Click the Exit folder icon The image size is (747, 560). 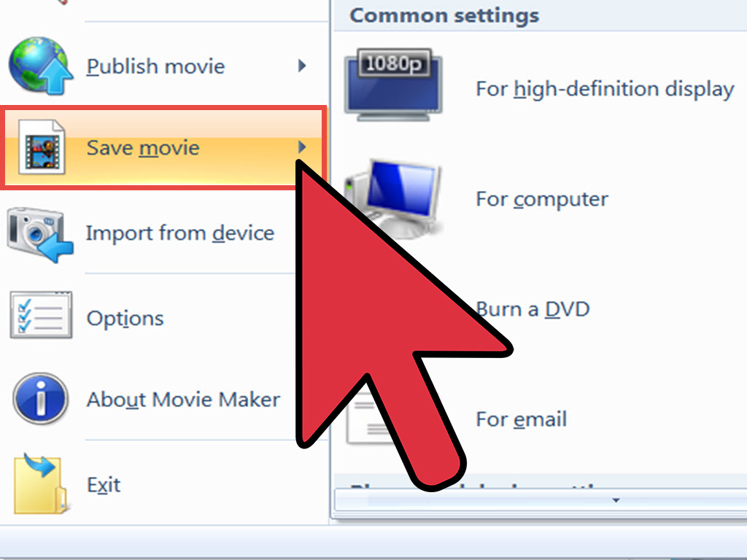(x=40, y=484)
